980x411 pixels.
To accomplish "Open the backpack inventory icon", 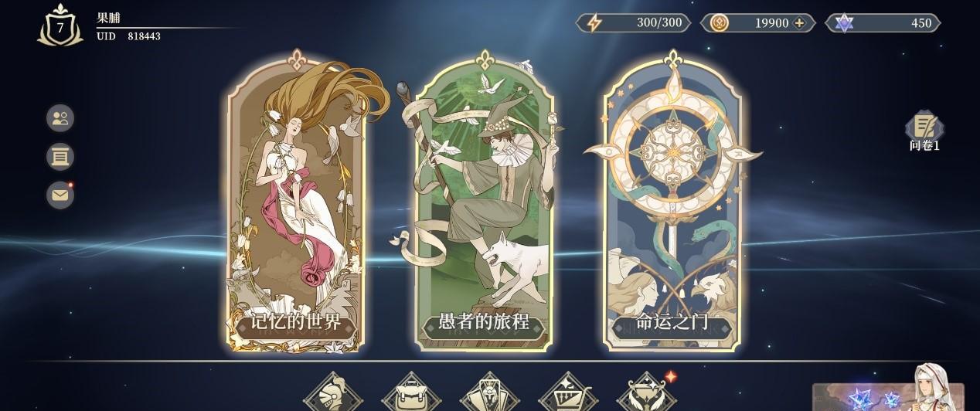I will click(411, 392).
